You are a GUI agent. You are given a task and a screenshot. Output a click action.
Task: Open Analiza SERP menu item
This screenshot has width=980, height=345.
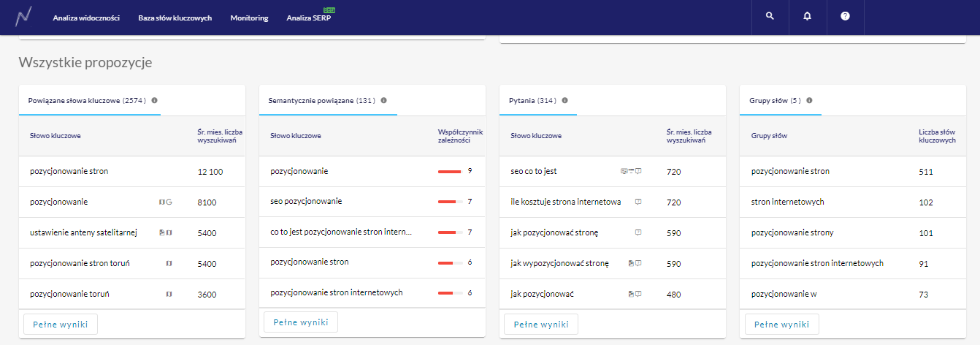[308, 18]
